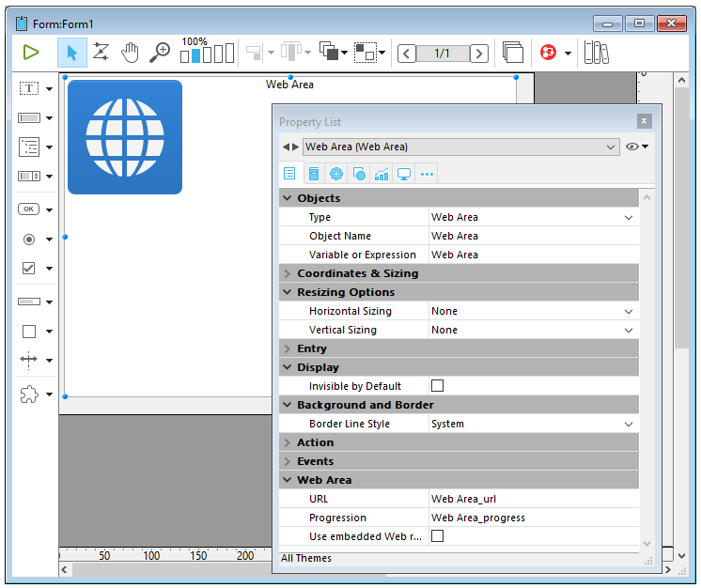Enable Use embedded Web rendering checkbox

tap(437, 536)
